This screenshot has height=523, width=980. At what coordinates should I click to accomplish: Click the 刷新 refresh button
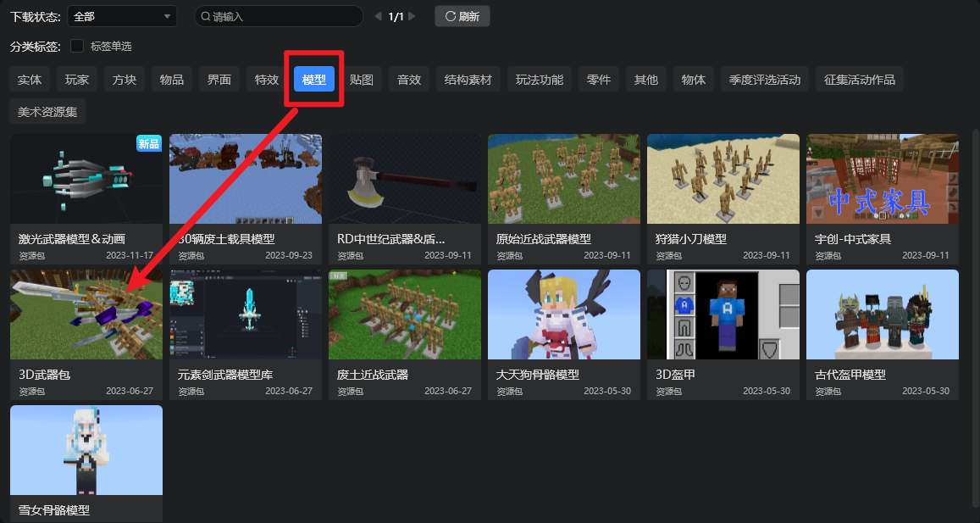tap(462, 16)
